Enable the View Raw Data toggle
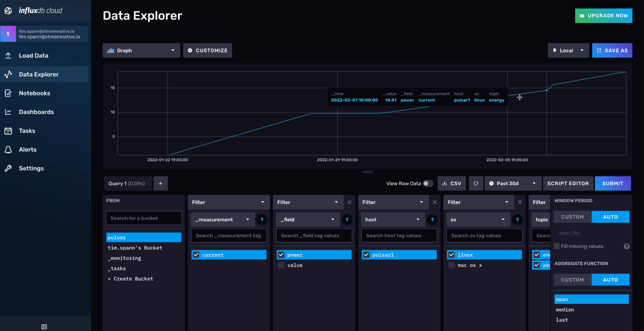The image size is (644, 331). point(427,183)
